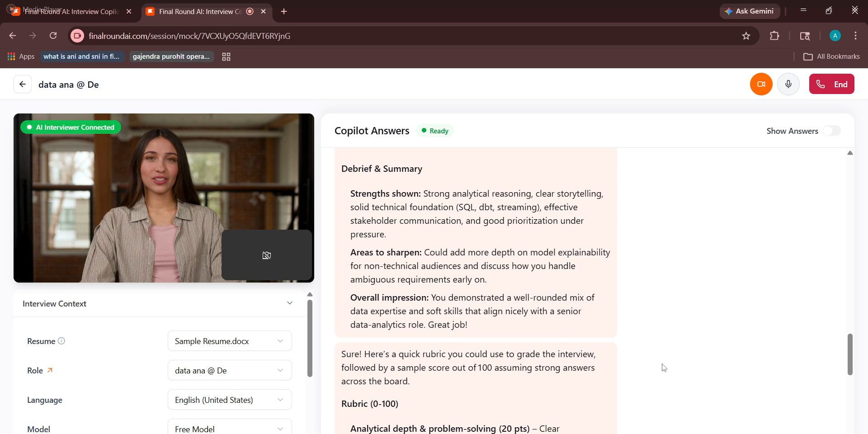The width and height of the screenshot is (868, 434).
Task: Click the Show Answers label
Action: click(792, 131)
